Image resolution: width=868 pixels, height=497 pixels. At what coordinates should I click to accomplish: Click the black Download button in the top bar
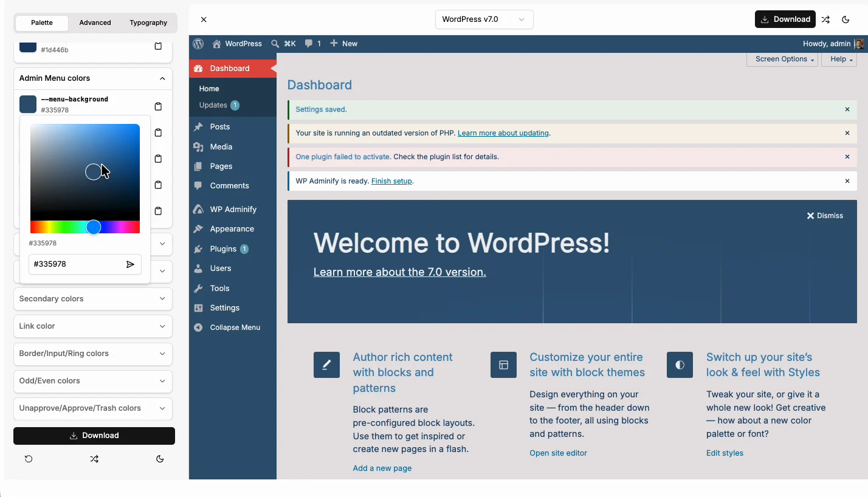click(785, 19)
